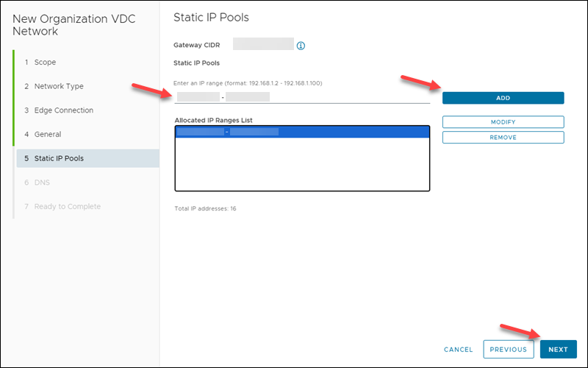The image size is (588, 368).
Task: Click the 'Enter an IP range' format hint
Action: (x=248, y=83)
